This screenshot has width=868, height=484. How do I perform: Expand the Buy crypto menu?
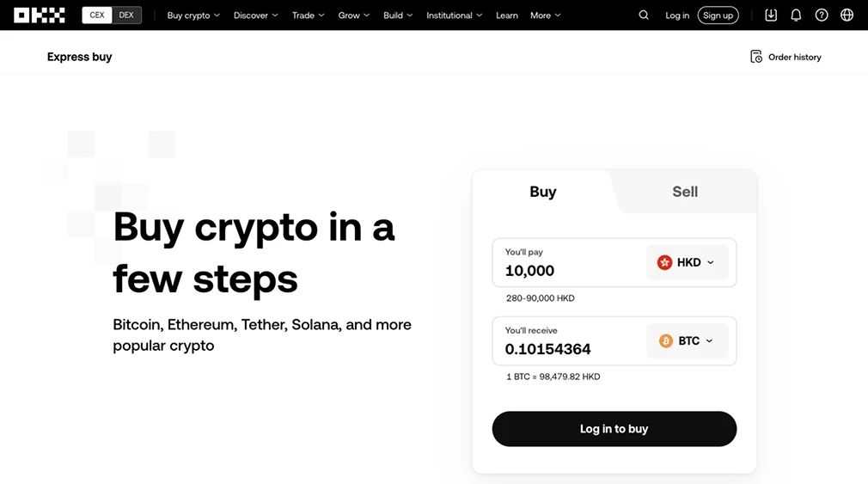[193, 15]
